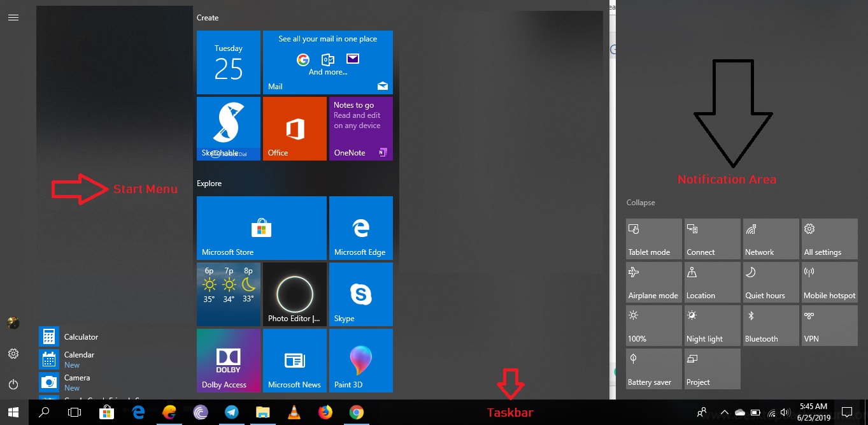
Task: Click the Firefox taskbar icon
Action: [325, 412]
